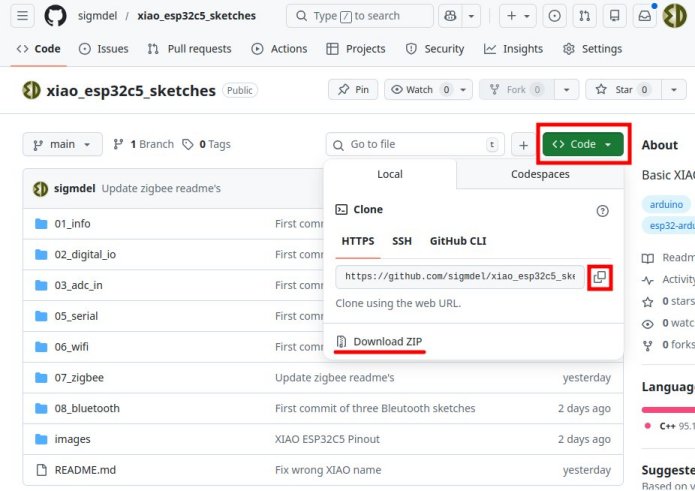The width and height of the screenshot is (695, 491).
Task: Select the Codespaces tab
Action: tap(540, 174)
